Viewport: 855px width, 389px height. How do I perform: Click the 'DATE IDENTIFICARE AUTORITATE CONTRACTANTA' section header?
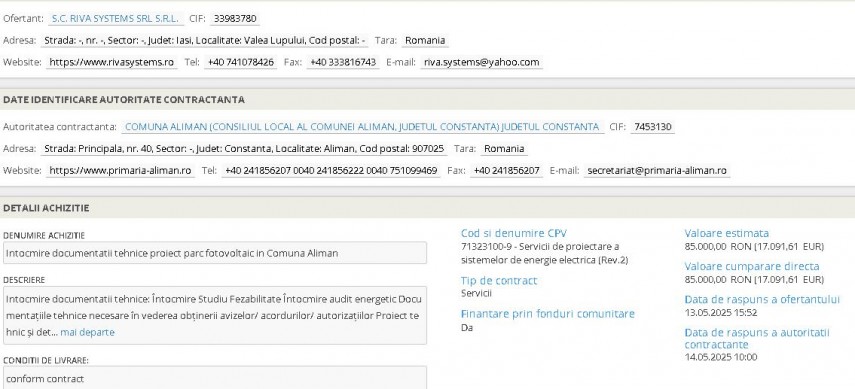coord(124,100)
